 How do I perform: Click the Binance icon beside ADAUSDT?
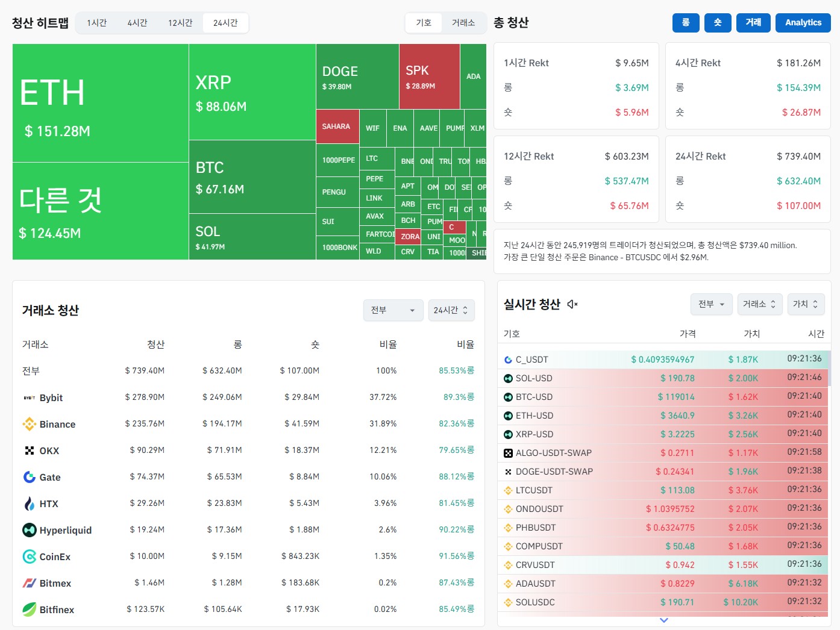[508, 584]
